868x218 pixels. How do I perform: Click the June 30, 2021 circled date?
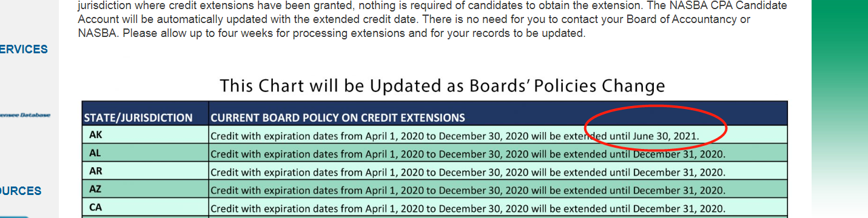click(x=666, y=136)
